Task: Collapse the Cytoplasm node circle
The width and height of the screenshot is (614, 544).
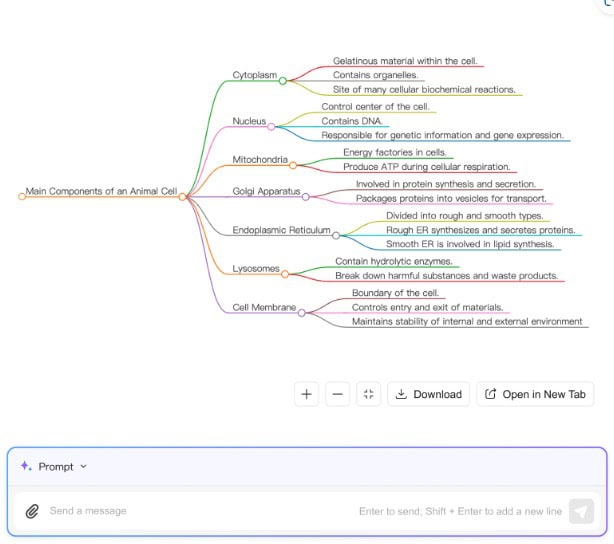Action: click(283, 80)
